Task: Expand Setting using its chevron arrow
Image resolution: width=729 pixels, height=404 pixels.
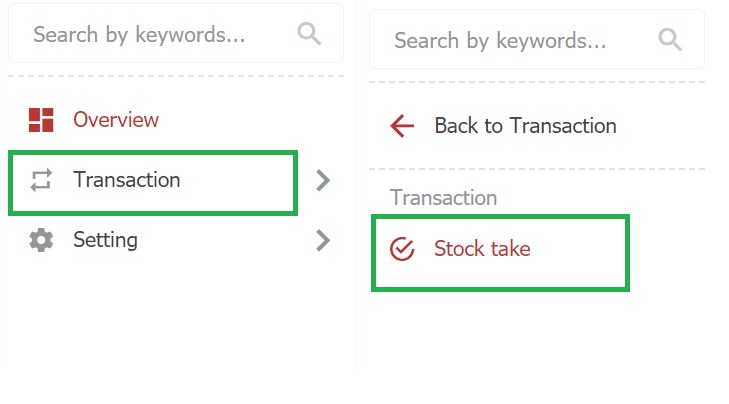Action: [322, 240]
